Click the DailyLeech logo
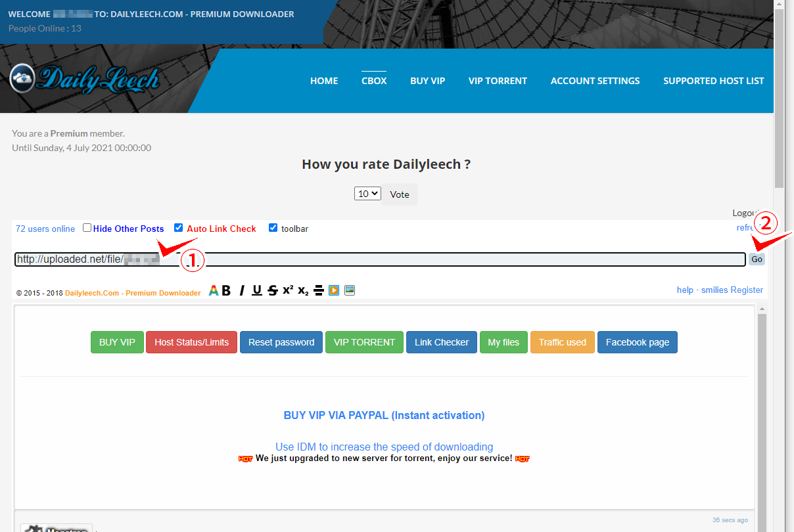This screenshot has height=532, width=794. coord(85,78)
